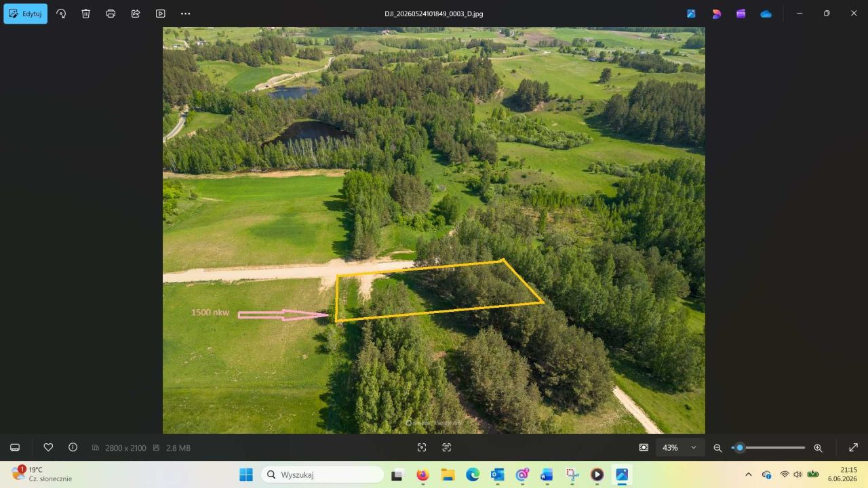Click the scan text icon in bottom bar

[x=446, y=447]
